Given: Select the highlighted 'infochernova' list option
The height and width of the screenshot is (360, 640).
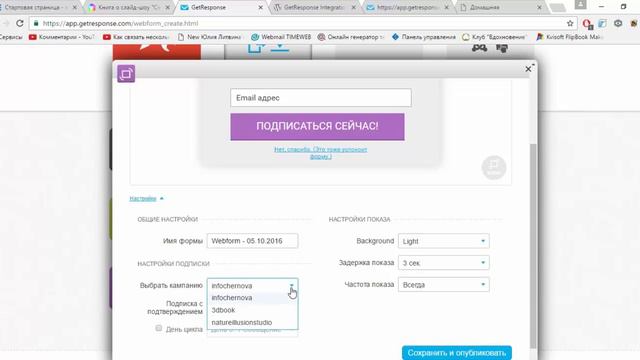Looking at the screenshot, I should [x=252, y=298].
